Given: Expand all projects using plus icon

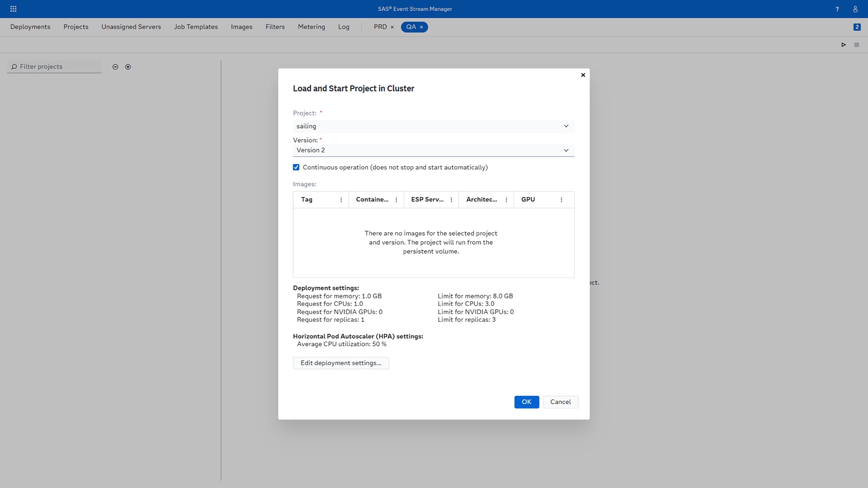Looking at the screenshot, I should pyautogui.click(x=128, y=66).
